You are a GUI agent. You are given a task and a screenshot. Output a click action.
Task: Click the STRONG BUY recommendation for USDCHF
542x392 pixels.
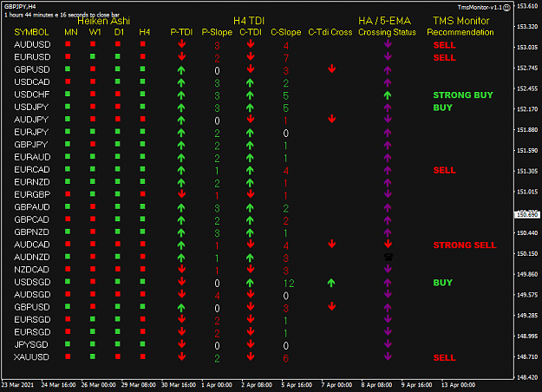(463, 95)
